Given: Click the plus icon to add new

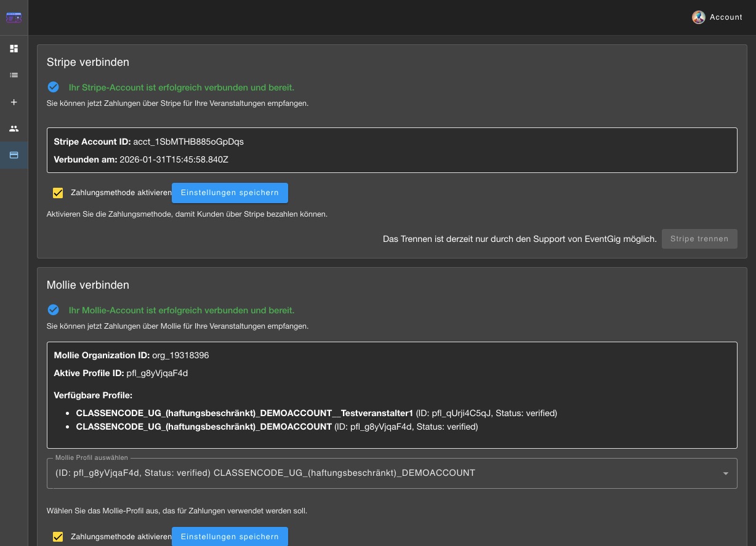Looking at the screenshot, I should pos(14,102).
